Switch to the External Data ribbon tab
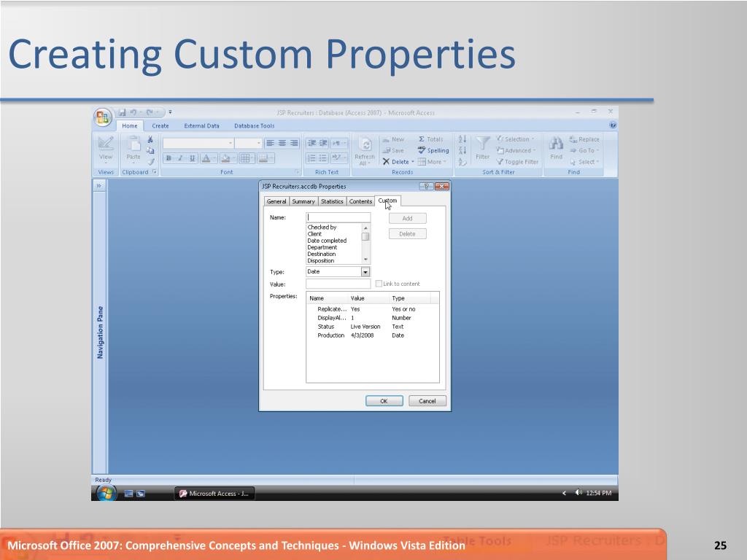Image resolution: width=747 pixels, height=560 pixels. click(201, 125)
